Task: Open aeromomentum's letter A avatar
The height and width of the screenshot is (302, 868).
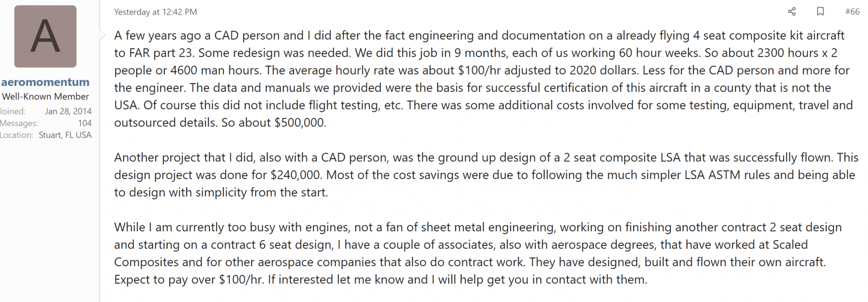Action: pos(45,36)
